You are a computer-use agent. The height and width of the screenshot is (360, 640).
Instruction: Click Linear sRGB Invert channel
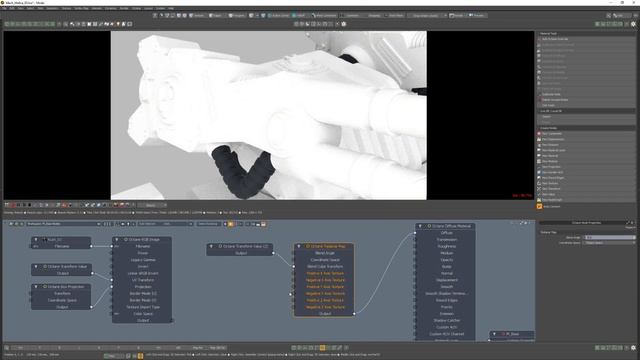point(142,273)
